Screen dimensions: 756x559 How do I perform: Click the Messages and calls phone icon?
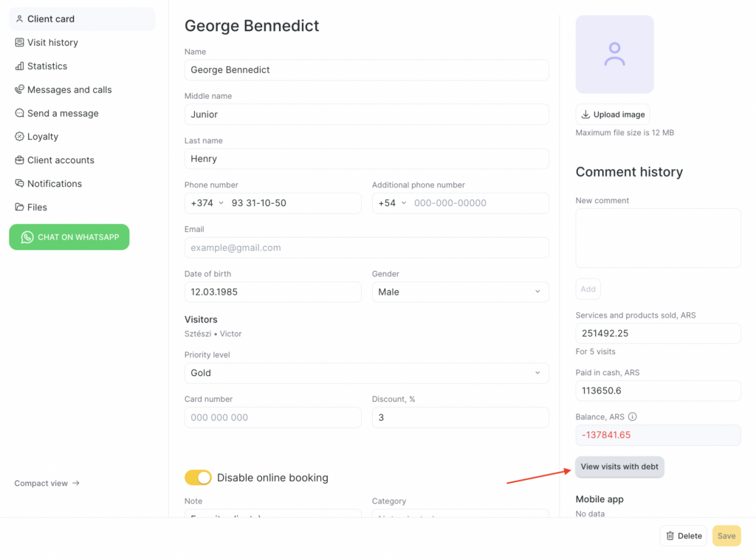(20, 90)
